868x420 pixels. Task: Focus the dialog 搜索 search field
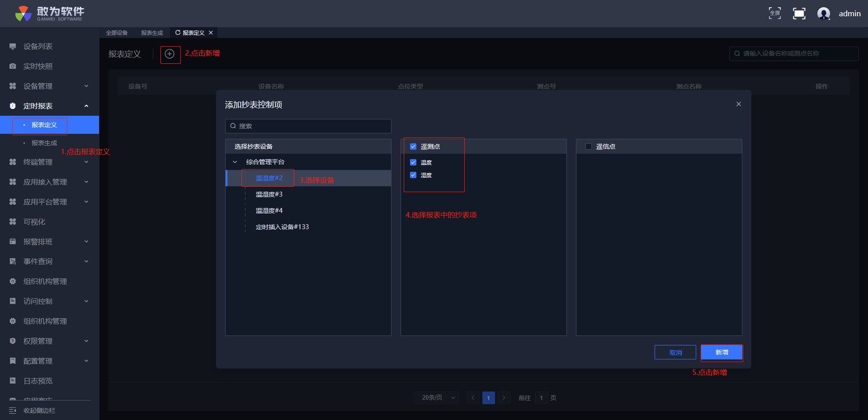(x=308, y=126)
